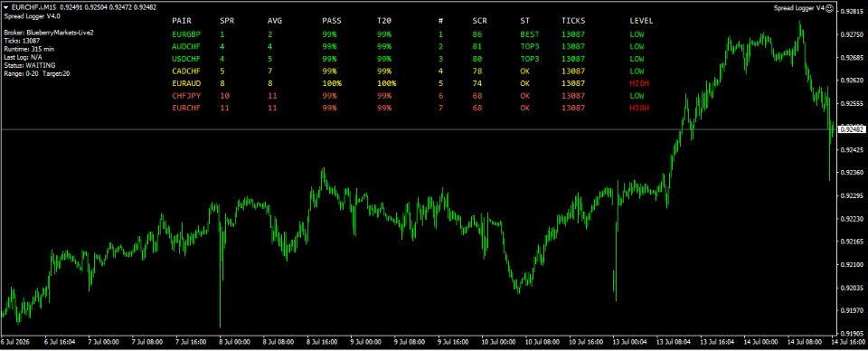Click the Range: 0-20 Target:20 line
Viewport: 868px width, 351px height.
(x=36, y=73)
